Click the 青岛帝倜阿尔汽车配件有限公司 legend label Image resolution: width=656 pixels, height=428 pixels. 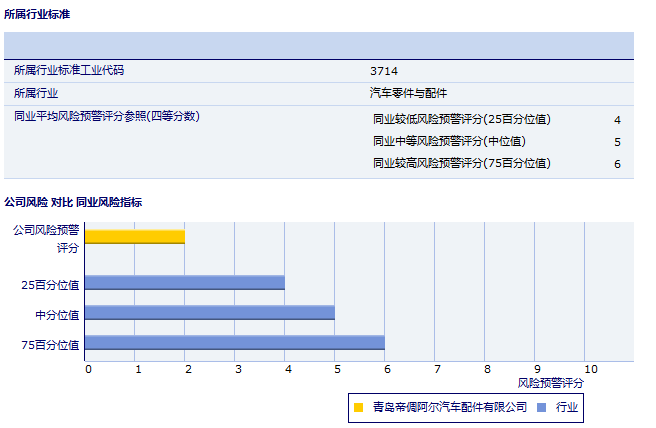(x=449, y=407)
